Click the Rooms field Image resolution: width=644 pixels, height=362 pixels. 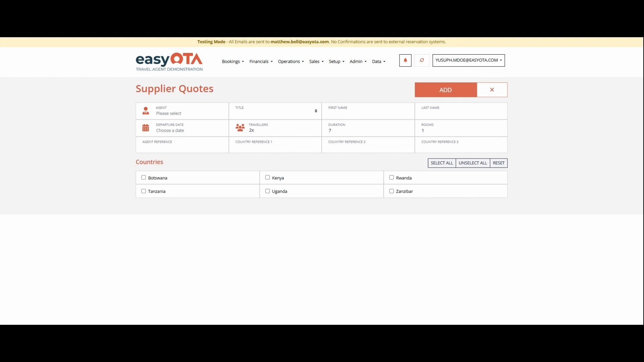[x=461, y=128]
